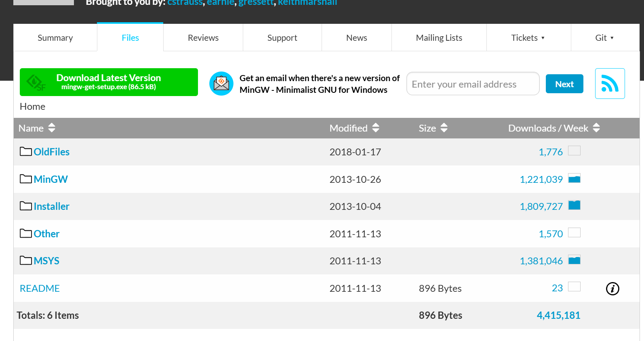Click the 23 downloads count

[557, 288]
